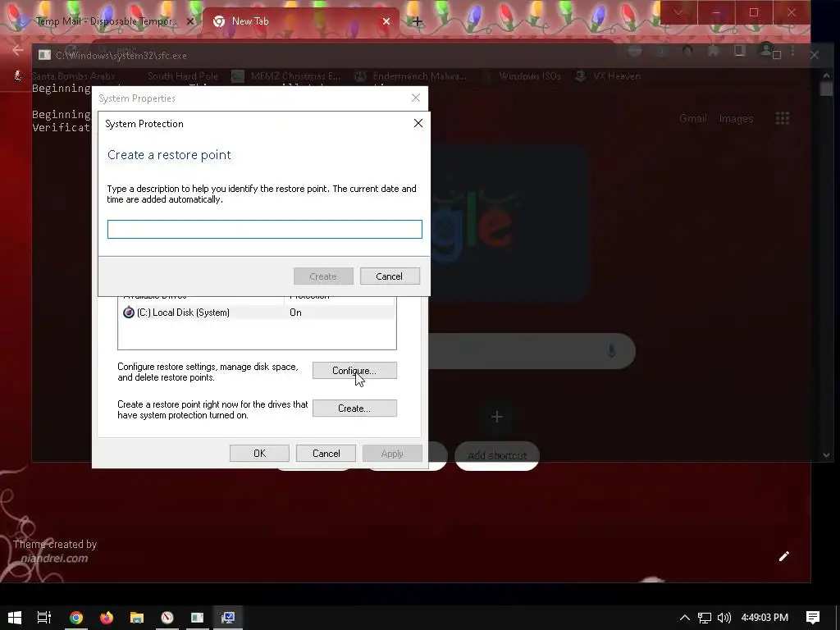
Task: Click the Configure... button
Action: click(x=354, y=370)
